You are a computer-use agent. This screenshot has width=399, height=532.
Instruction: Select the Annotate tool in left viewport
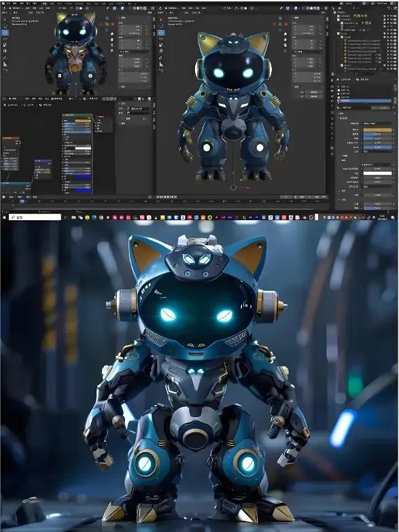(x=5, y=58)
